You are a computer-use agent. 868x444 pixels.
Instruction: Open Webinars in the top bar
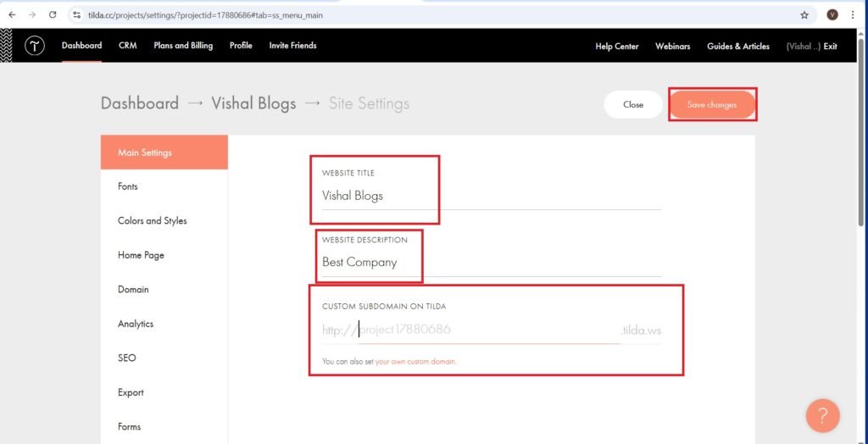672,47
